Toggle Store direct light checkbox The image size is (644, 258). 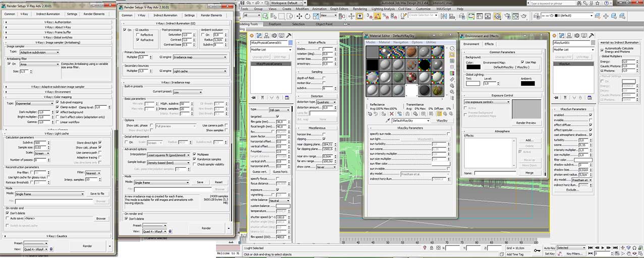[x=100, y=143]
